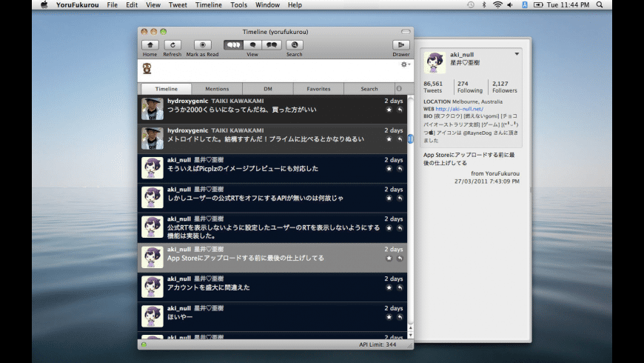Screen dimensions: 644x363
Task: Click the owl account icon
Action: 147,68
